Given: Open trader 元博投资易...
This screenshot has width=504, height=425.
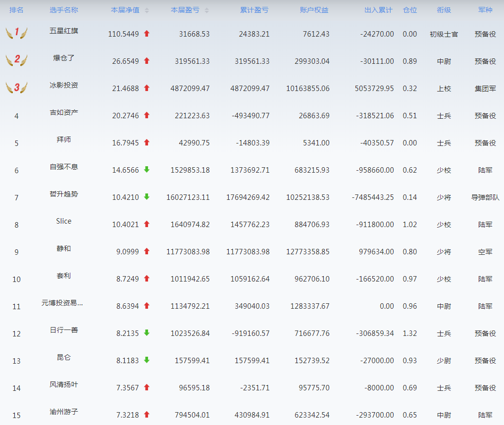Looking at the screenshot, I should [62, 303].
